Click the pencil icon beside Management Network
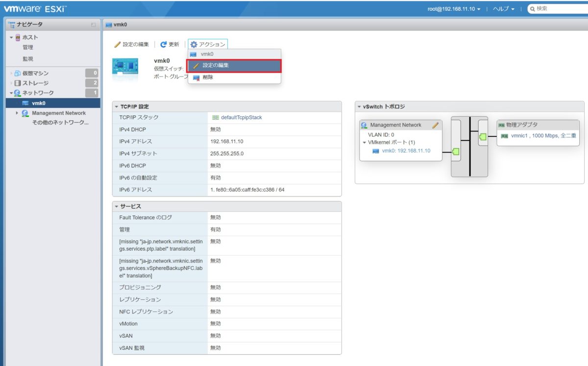This screenshot has height=366, width=588. pyautogui.click(x=435, y=125)
